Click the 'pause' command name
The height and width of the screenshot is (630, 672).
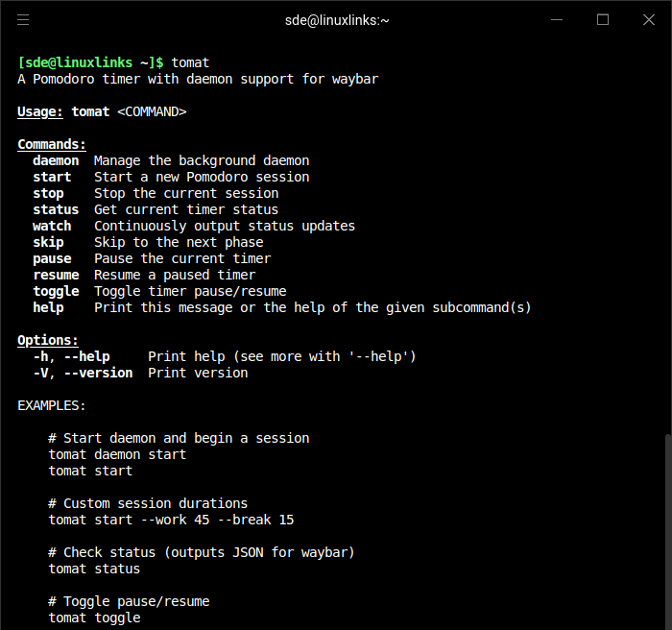[x=52, y=258]
